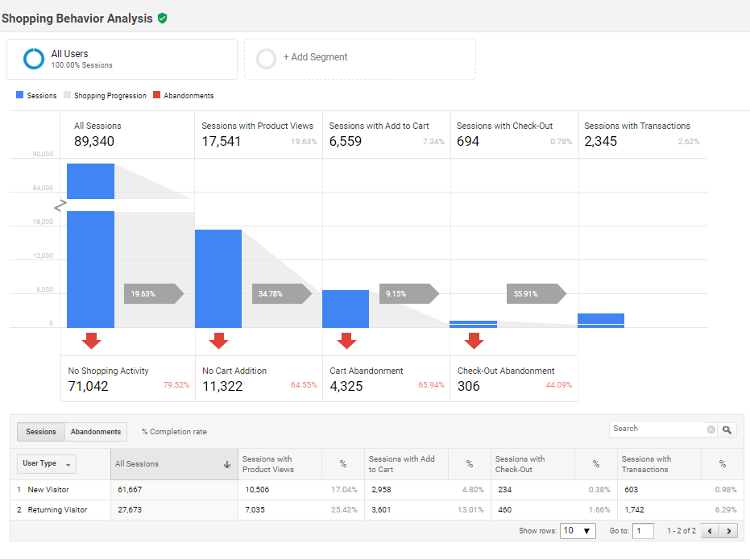Switch table to Sessions view
This screenshot has height=560, width=750.
[x=41, y=432]
